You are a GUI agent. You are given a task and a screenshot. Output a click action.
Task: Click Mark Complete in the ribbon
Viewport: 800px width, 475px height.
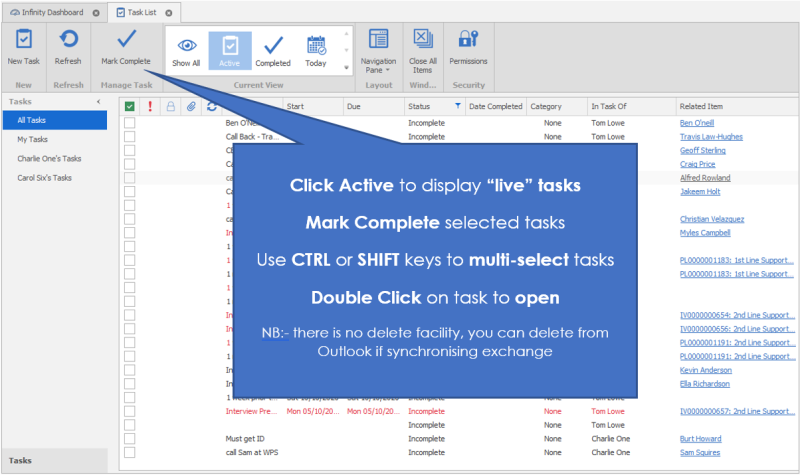(x=126, y=47)
